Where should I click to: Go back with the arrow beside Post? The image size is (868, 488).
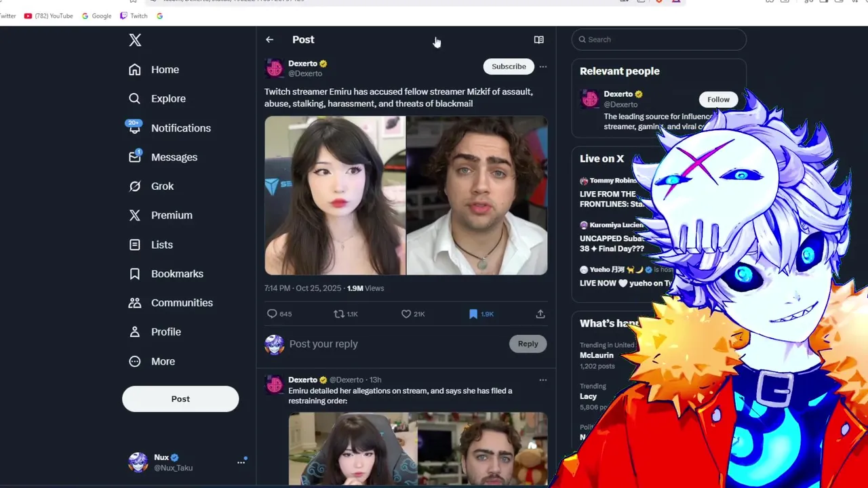pyautogui.click(x=270, y=40)
